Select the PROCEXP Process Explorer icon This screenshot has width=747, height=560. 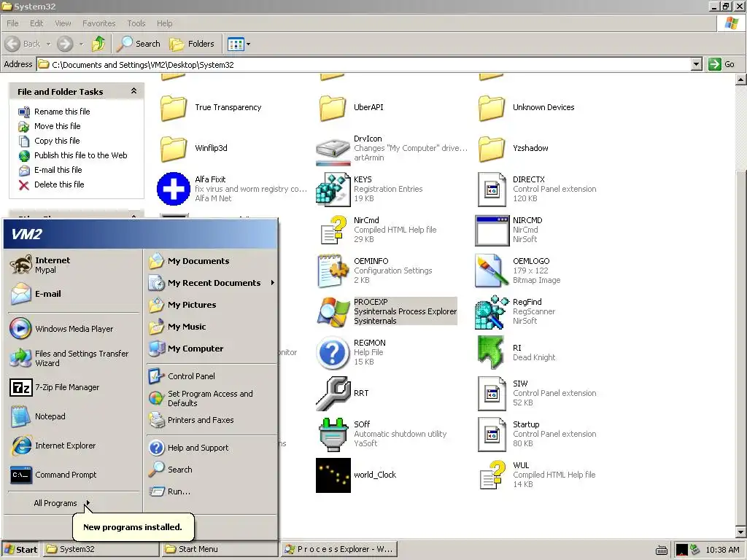pos(333,311)
